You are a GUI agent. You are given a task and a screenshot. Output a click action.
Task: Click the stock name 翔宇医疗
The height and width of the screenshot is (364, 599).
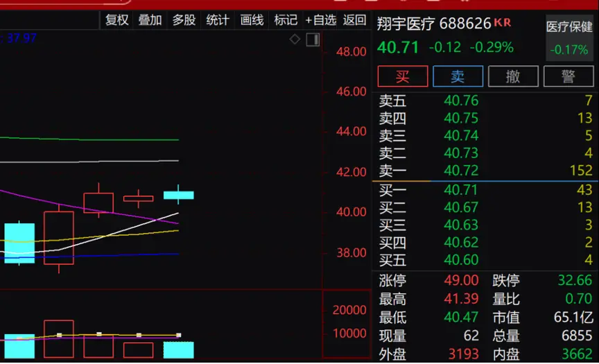tap(406, 24)
